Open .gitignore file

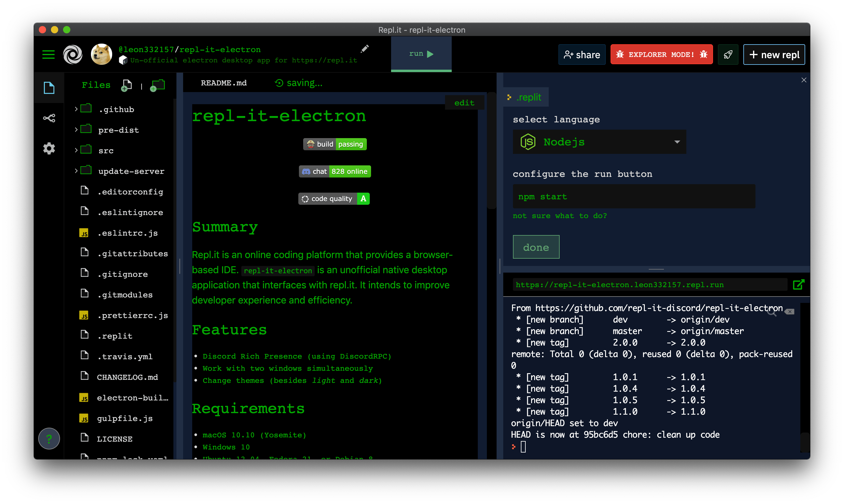pos(122,274)
